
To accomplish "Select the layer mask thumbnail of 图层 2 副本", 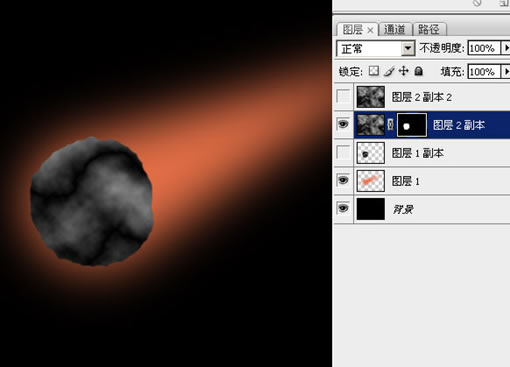I will (412, 125).
